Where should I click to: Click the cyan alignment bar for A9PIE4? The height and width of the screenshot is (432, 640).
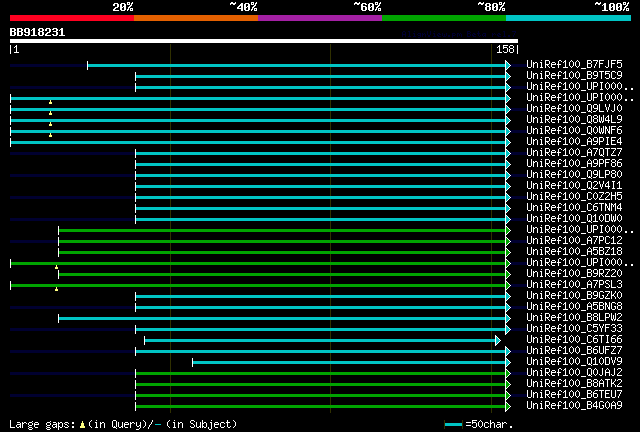[x=258, y=143]
